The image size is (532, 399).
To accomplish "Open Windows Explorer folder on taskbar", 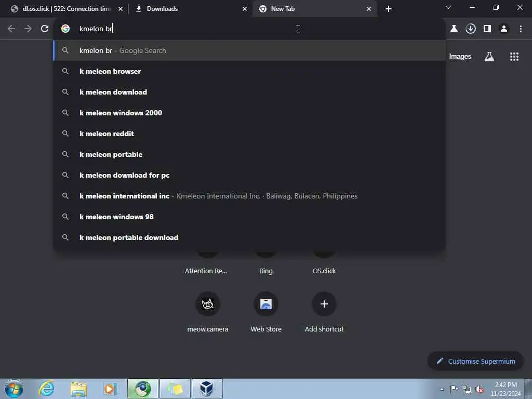I will 79,389.
